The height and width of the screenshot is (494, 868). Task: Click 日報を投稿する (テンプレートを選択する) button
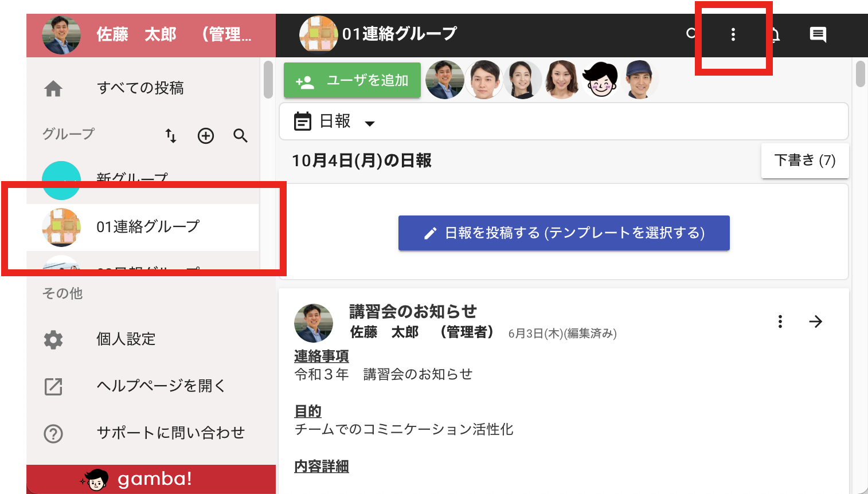tap(564, 233)
